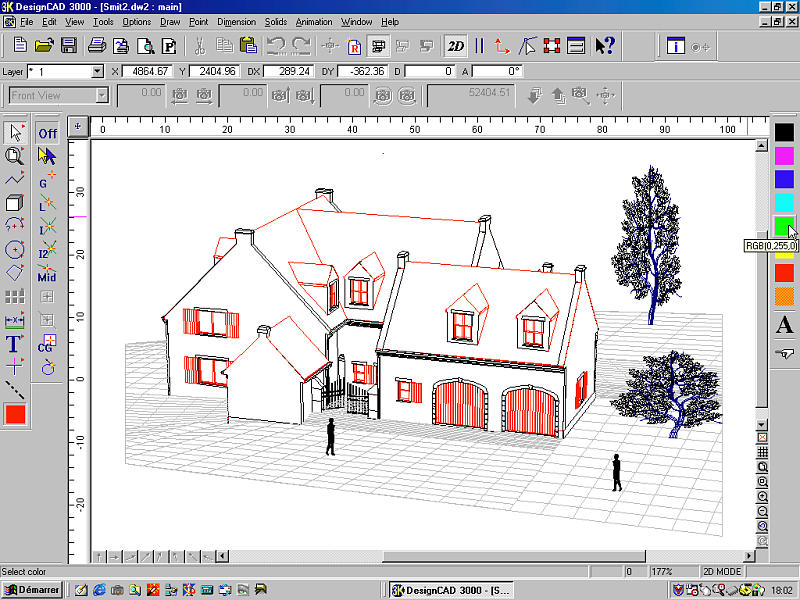Screen dimensions: 800x600
Task: Click the X coordinate input field
Action: [146, 72]
